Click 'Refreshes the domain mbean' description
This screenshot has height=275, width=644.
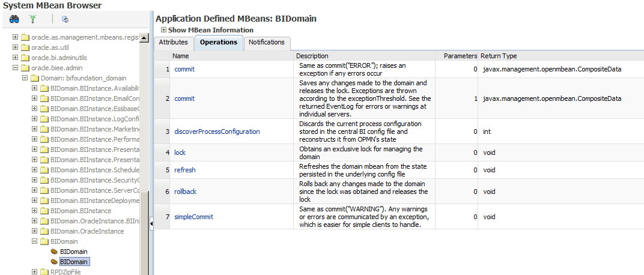click(363, 170)
